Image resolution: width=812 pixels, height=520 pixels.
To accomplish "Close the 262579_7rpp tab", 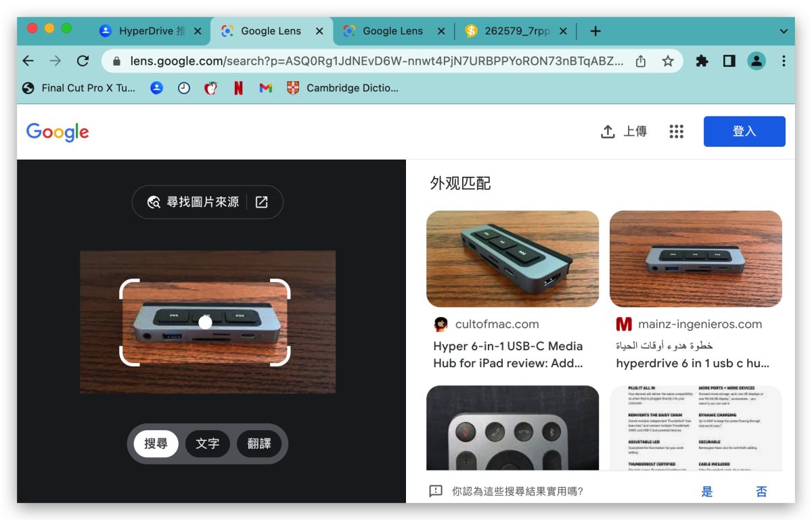I will click(x=563, y=31).
